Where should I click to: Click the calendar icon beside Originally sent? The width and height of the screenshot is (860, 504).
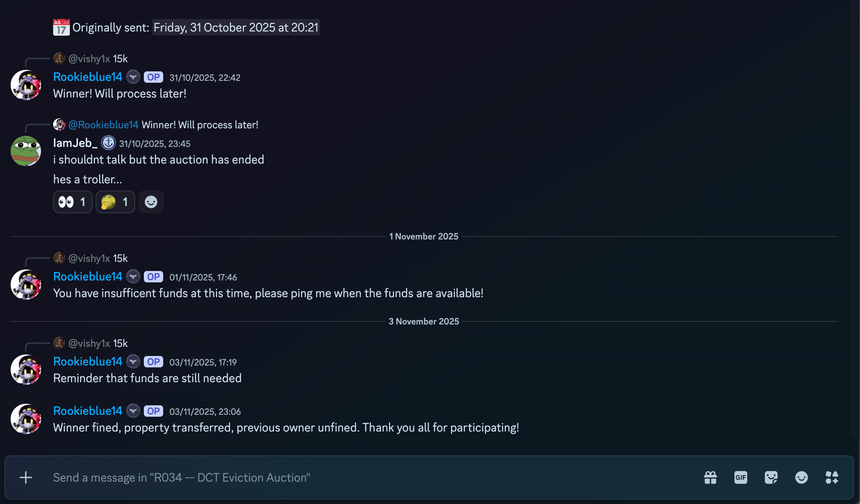pos(61,27)
